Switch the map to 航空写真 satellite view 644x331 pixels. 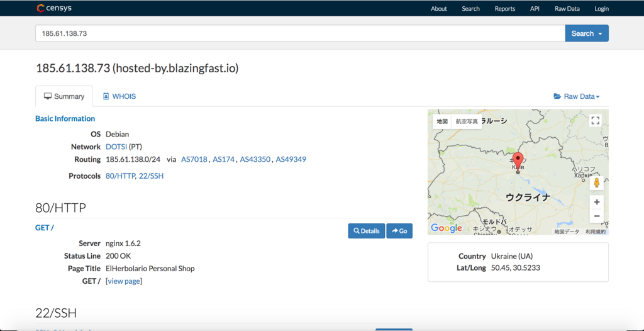[x=467, y=121]
